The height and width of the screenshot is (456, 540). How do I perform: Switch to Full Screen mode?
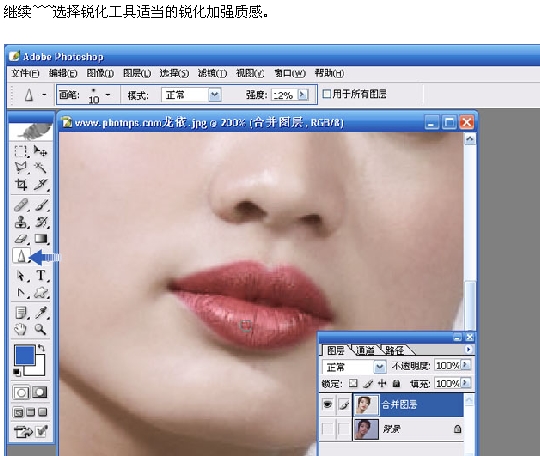[43, 412]
